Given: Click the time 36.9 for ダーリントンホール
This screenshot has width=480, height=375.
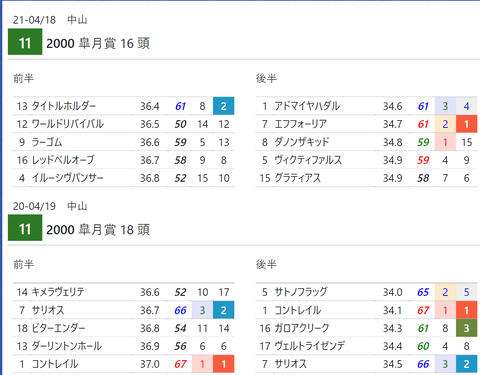Looking at the screenshot, I should pos(150,346).
